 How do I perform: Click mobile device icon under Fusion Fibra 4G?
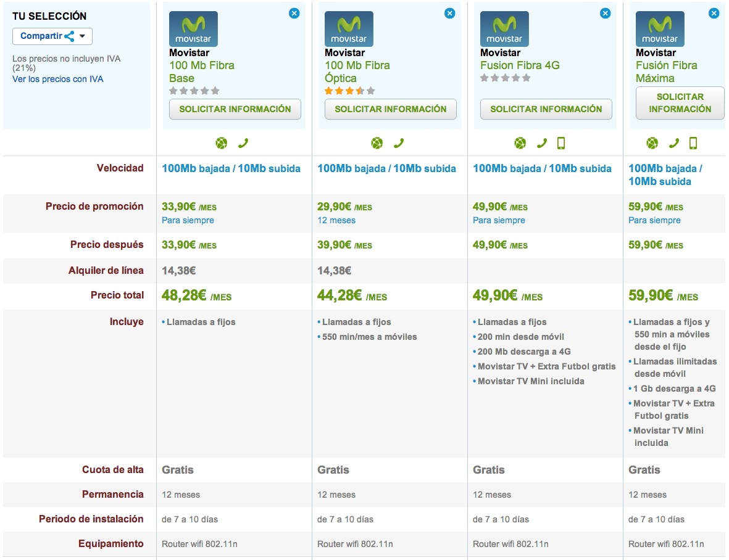[561, 143]
